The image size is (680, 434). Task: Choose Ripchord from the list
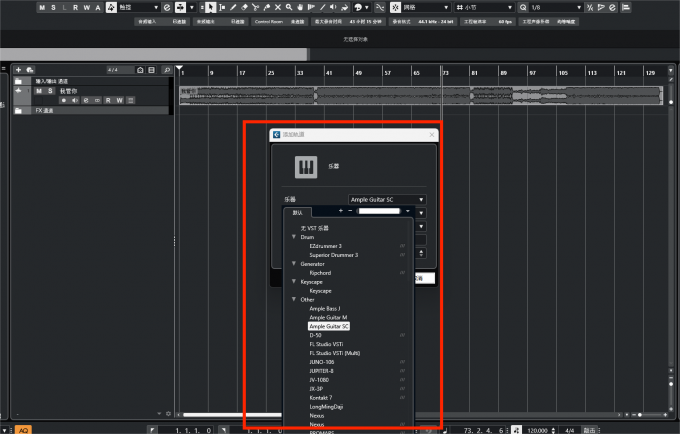[x=320, y=273]
